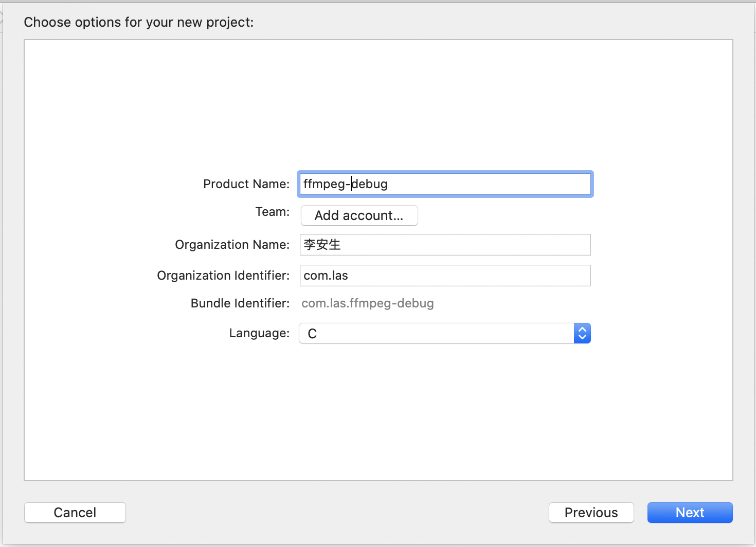Select the 'C' value shown in Language

(312, 334)
